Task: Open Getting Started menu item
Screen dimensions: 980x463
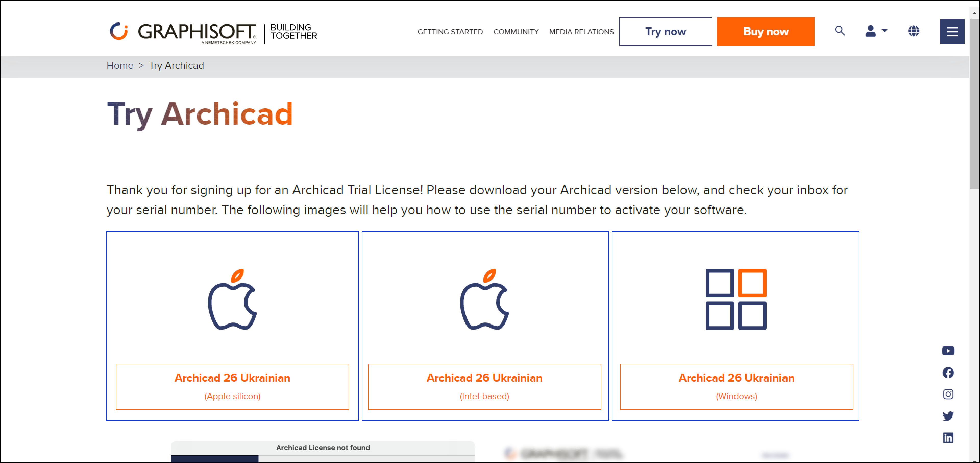Action: click(450, 32)
